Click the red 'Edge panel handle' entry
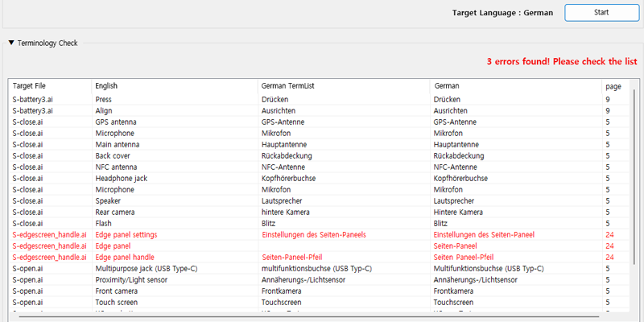The height and width of the screenshot is (322, 644). 125,258
